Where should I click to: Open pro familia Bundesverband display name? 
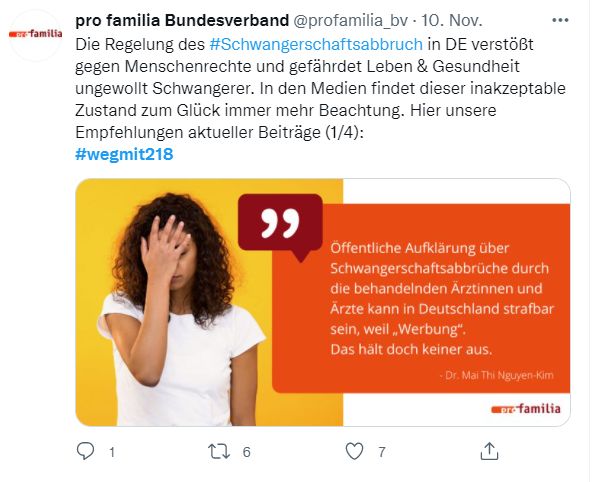182,20
